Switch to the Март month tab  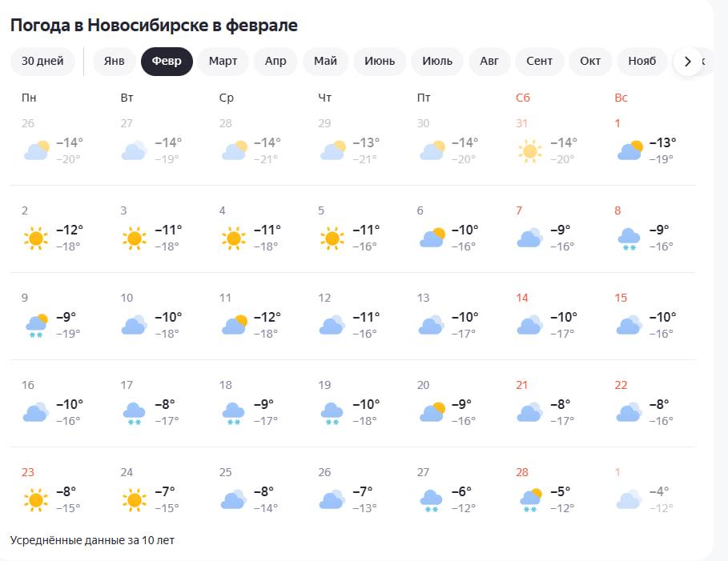click(223, 62)
